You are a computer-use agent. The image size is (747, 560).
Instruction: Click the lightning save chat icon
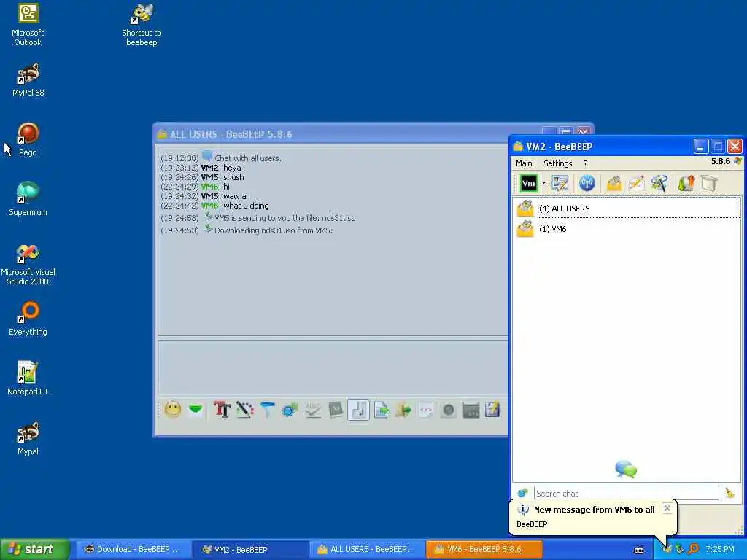pos(492,410)
